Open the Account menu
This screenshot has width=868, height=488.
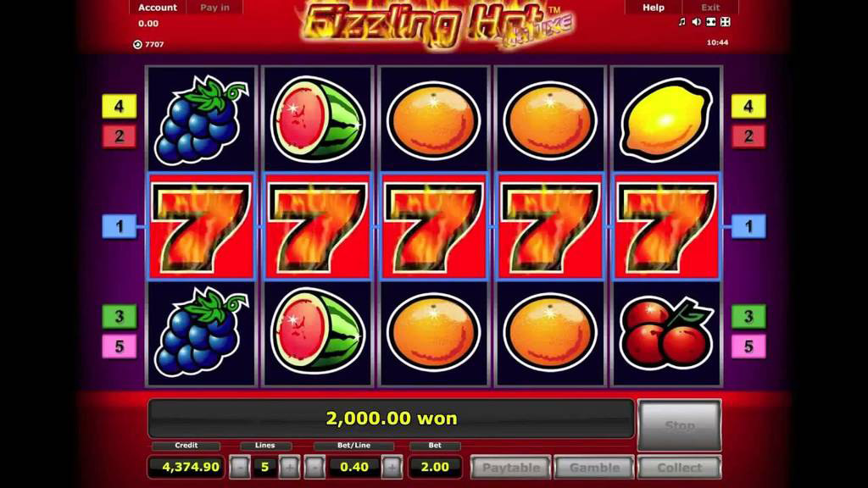[158, 7]
